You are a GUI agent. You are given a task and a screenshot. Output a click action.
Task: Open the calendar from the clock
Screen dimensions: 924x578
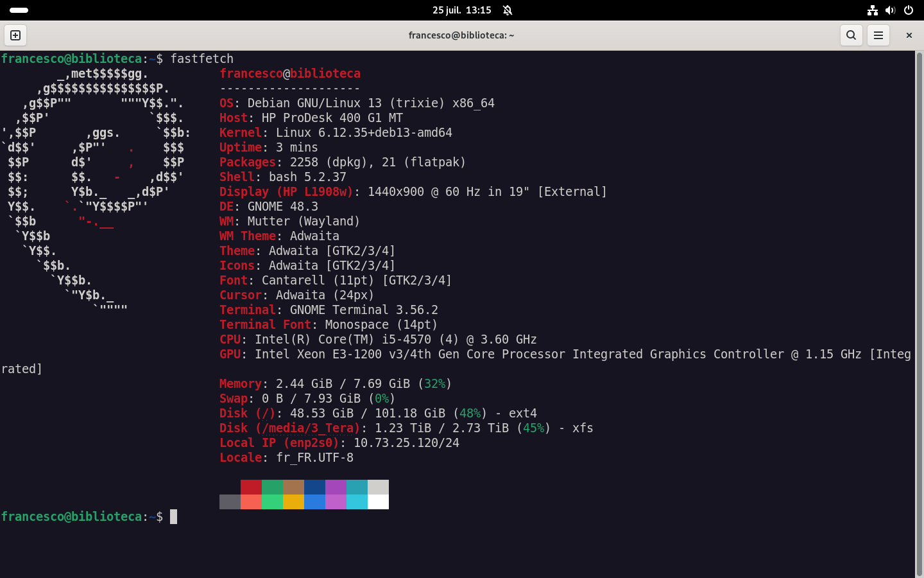coord(461,10)
